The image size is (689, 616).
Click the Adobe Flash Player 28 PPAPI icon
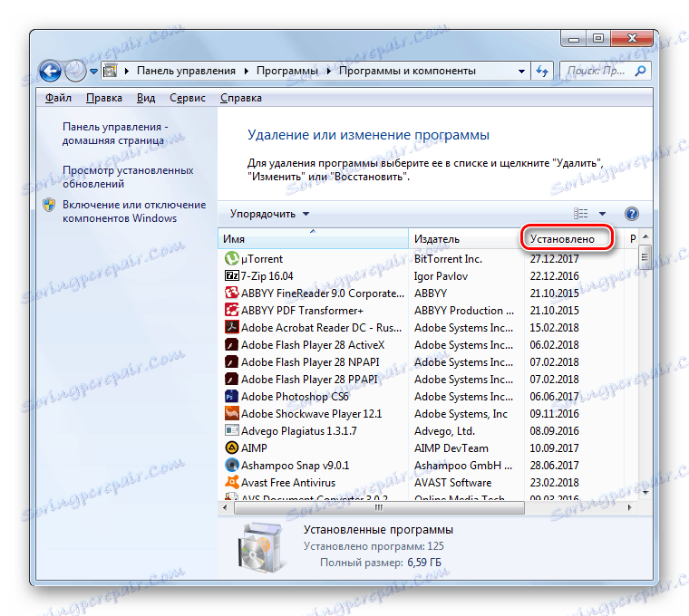pyautogui.click(x=231, y=379)
